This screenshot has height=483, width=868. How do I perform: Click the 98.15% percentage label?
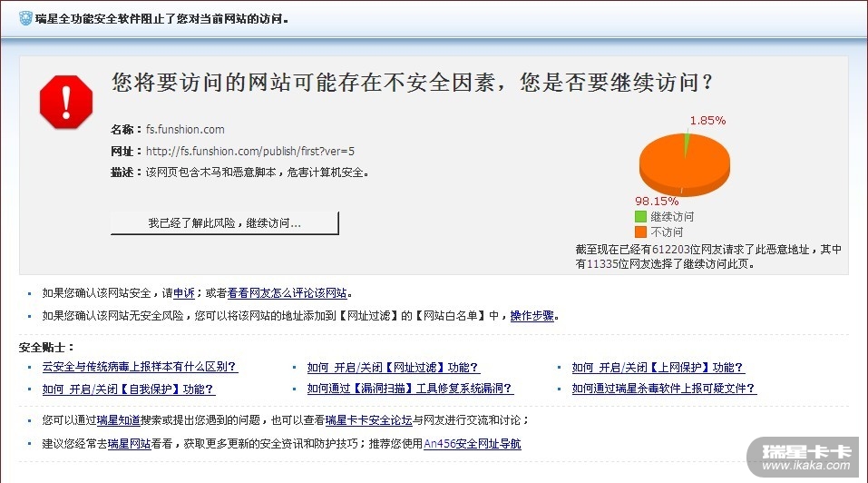tap(657, 201)
